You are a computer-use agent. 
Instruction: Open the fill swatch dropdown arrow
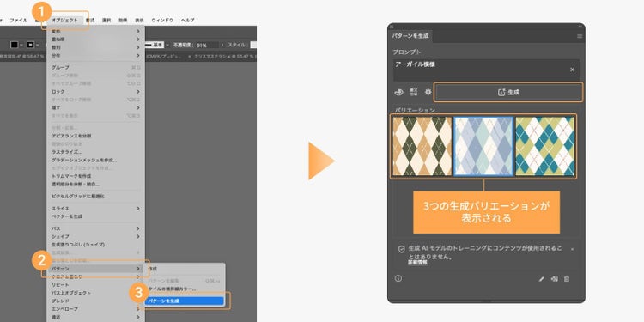point(21,45)
